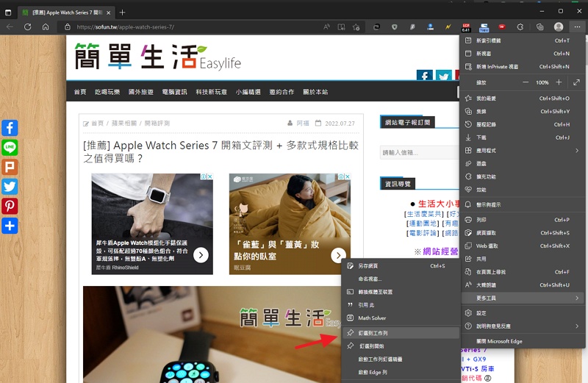Share via Twitter sidebar icon
Viewport: 588px width, 383px height.
pyautogui.click(x=10, y=187)
